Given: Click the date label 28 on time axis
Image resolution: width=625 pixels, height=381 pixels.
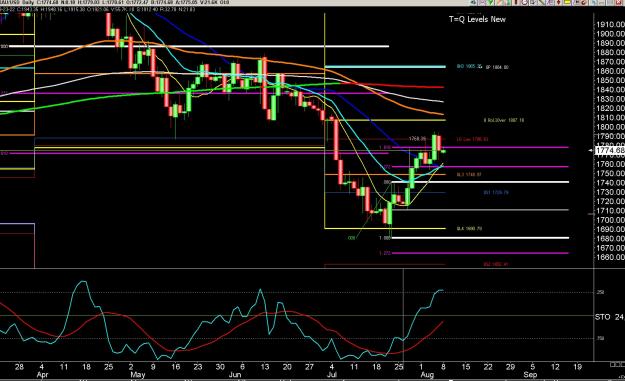Looking at the screenshot, I should (x=19, y=367).
